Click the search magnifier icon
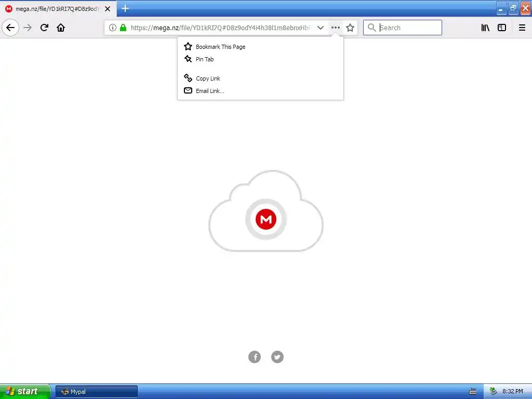532x399 pixels. [372, 28]
